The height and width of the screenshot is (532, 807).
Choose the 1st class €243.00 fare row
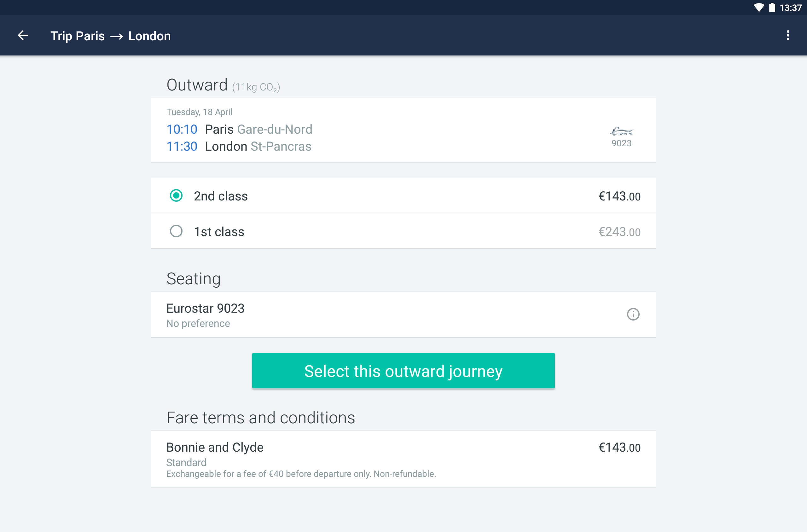pos(403,231)
